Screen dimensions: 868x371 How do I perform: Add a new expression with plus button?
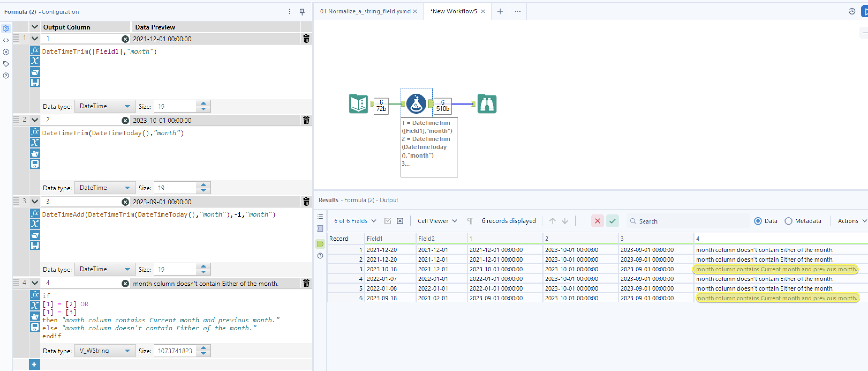point(34,364)
